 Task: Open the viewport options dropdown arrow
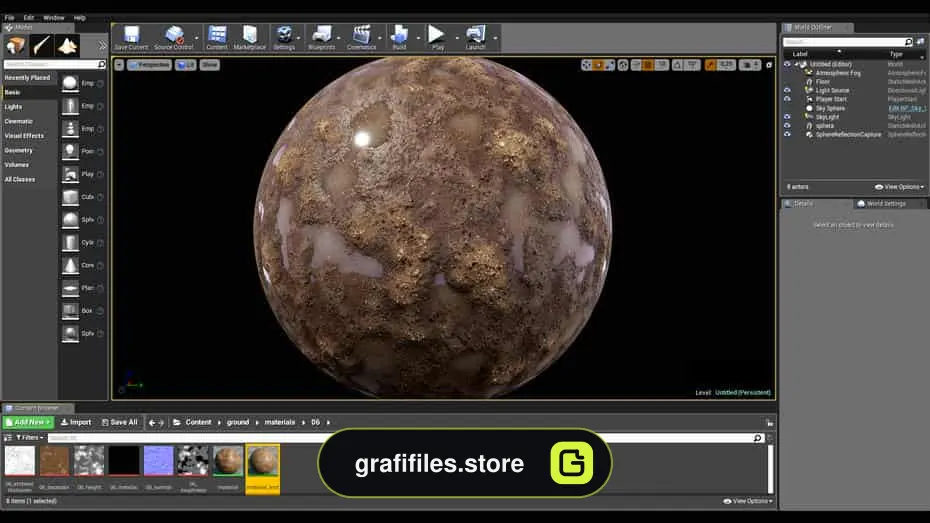click(119, 65)
